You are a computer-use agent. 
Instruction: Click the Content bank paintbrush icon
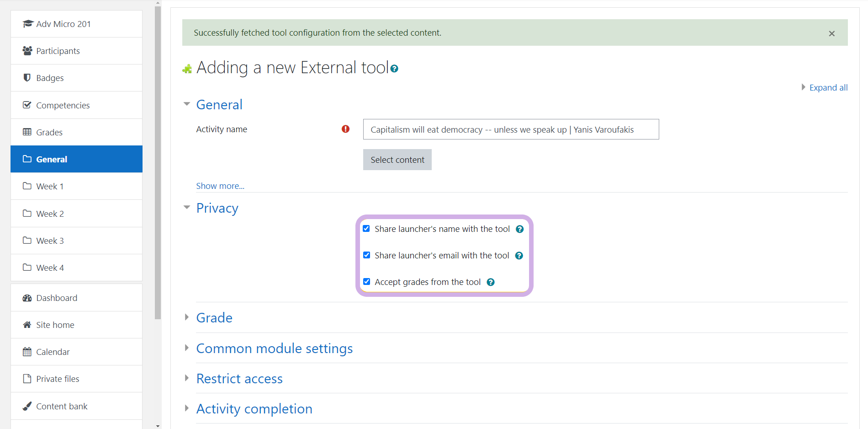27,406
